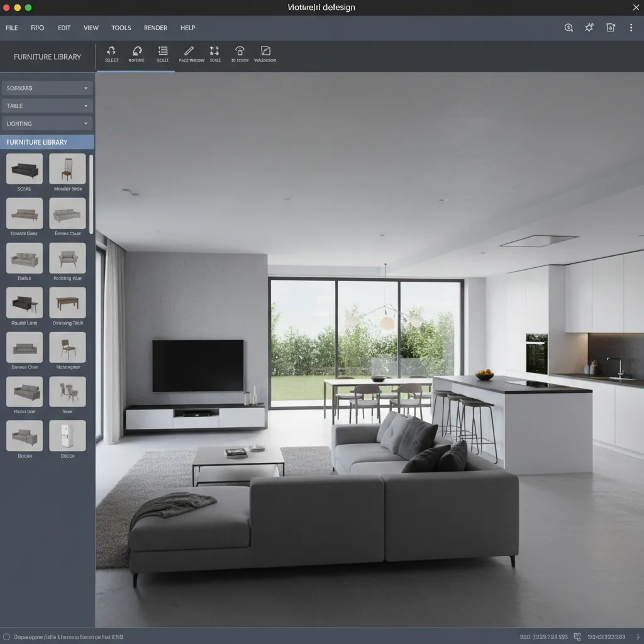Open the search icon in the top bar
The image size is (644, 644).
coord(568,28)
